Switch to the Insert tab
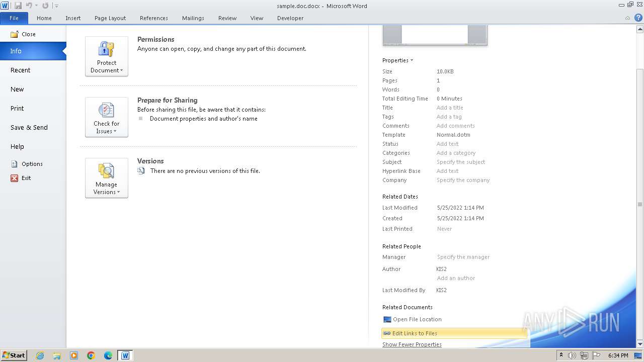Screen dimensions: 644x362 [x=73, y=18]
